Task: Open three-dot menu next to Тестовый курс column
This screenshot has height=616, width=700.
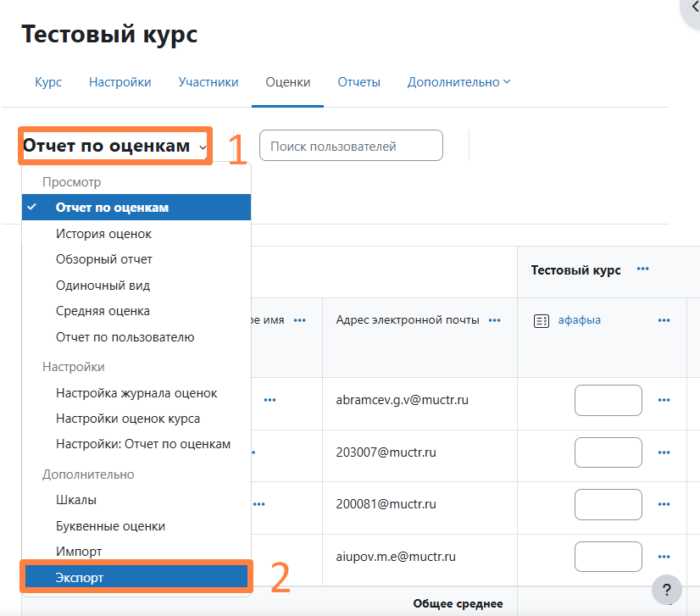Action: (642, 269)
